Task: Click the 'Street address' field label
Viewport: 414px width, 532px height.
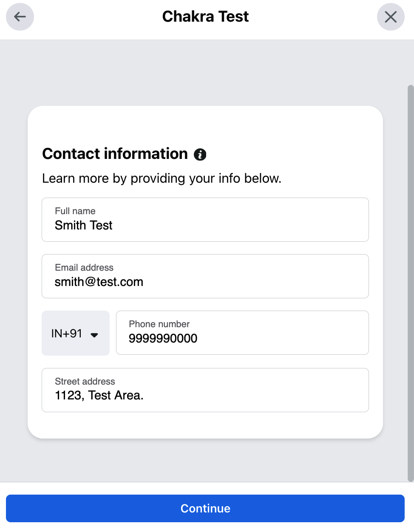Action: coord(85,382)
